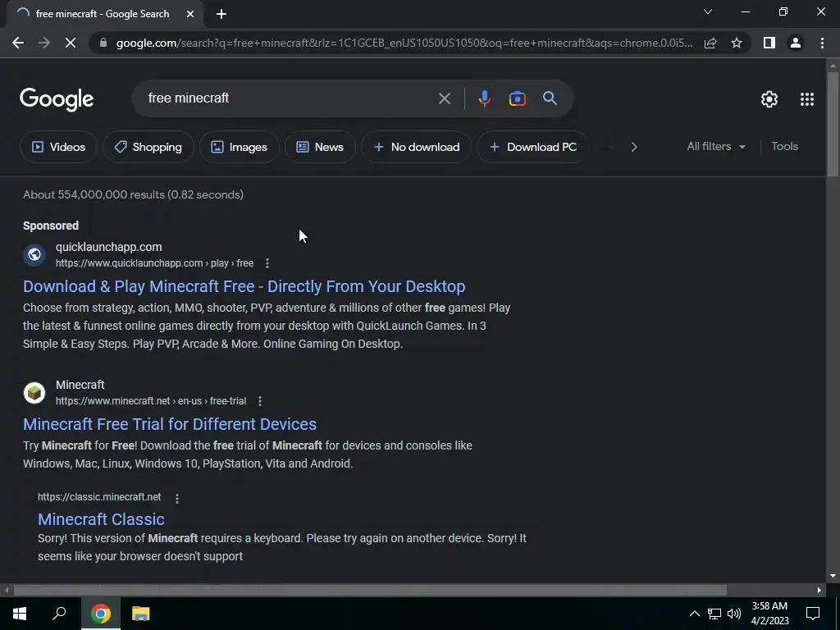
Task: Bookmark this page with the star
Action: (x=737, y=43)
